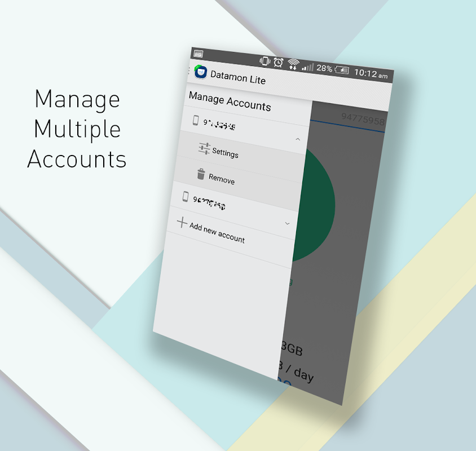The height and width of the screenshot is (451, 476).
Task: Tap the vibrate mode status icon
Action: [x=265, y=61]
